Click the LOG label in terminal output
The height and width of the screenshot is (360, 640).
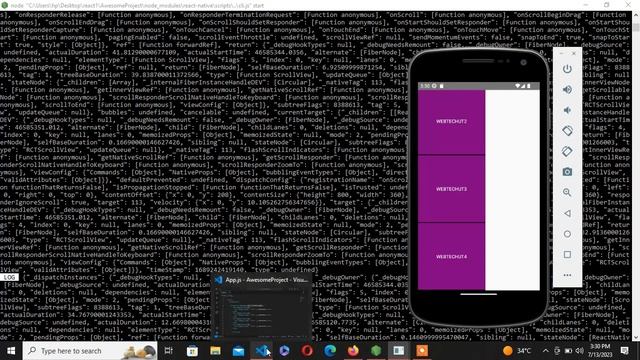click(x=9, y=277)
